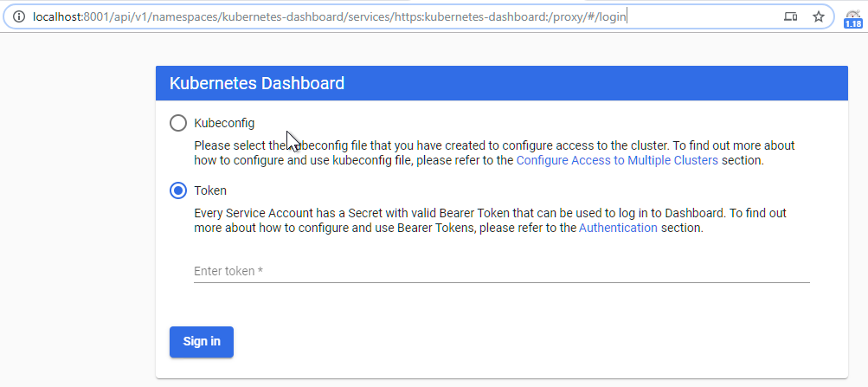The image size is (868, 387).
Task: Click the Bearer Token description paragraph
Action: coord(490,221)
